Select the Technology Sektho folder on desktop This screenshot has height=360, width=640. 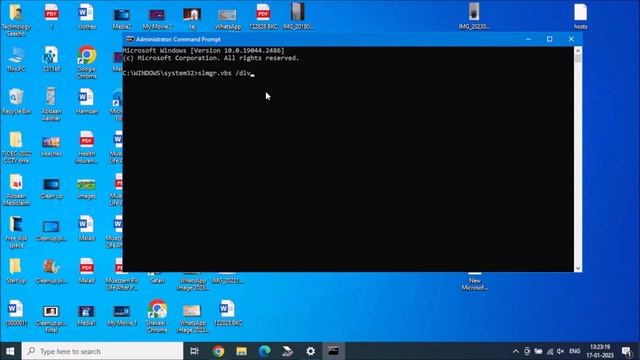16,19
